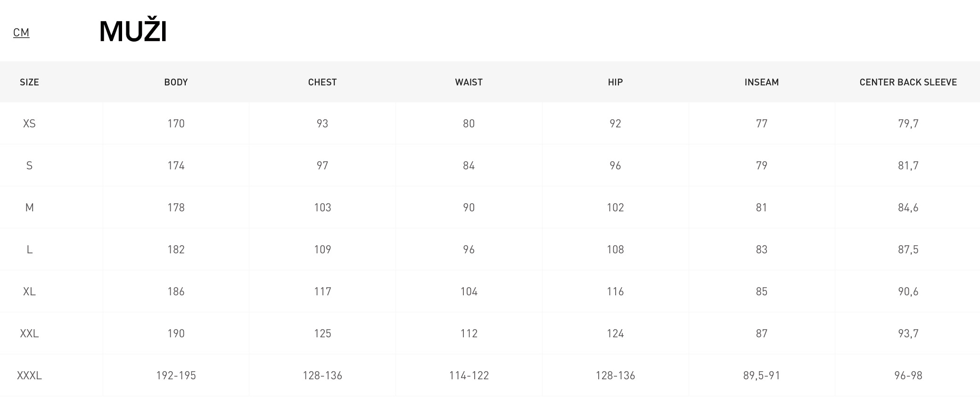This screenshot has height=409, width=980.
Task: Click the L size row label
Action: [29, 250]
